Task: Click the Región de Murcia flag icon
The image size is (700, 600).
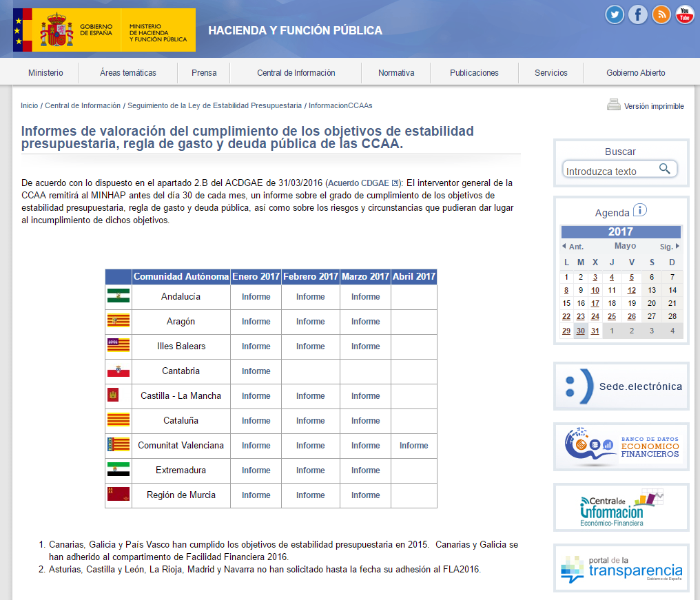Action: [119, 494]
